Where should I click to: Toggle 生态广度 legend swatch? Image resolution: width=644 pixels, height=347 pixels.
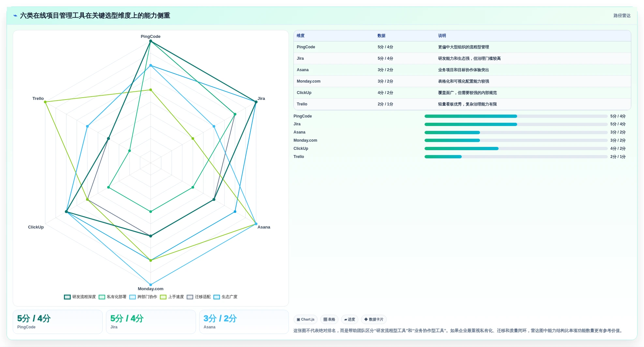pyautogui.click(x=217, y=297)
